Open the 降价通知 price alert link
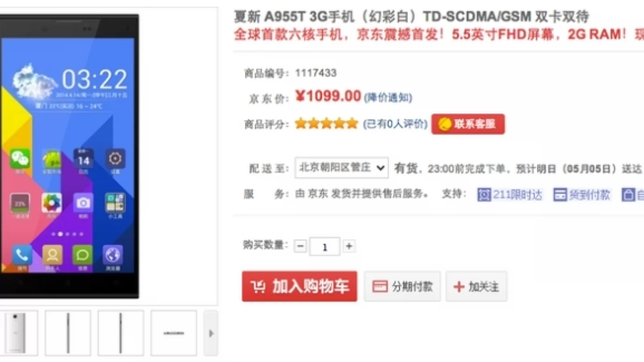The height and width of the screenshot is (362, 644). tap(387, 97)
